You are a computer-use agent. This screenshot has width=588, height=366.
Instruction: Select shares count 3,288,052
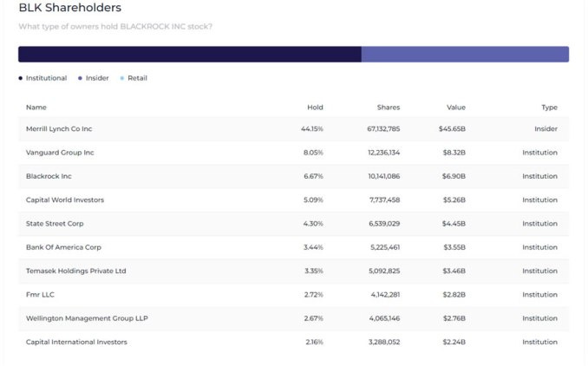click(x=384, y=342)
